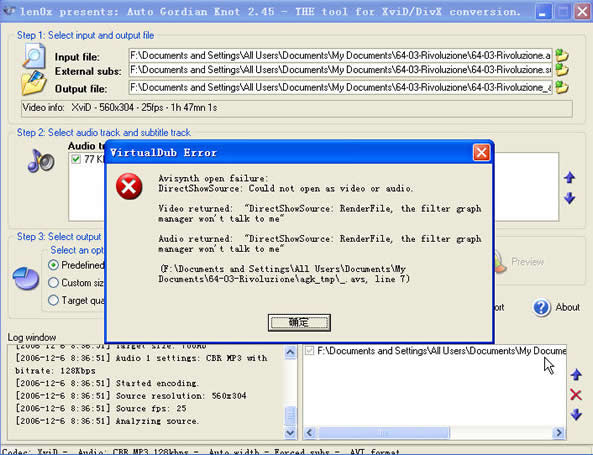The image size is (593, 455).
Task: Toggle the 77 Kbps audio track checkbox
Action: pyautogui.click(x=76, y=159)
